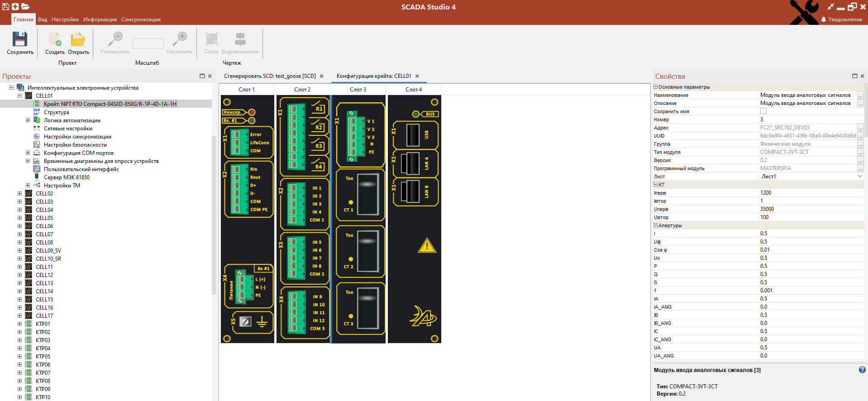
Task: Zoom in using Увеличить magnifier
Action: 179,39
